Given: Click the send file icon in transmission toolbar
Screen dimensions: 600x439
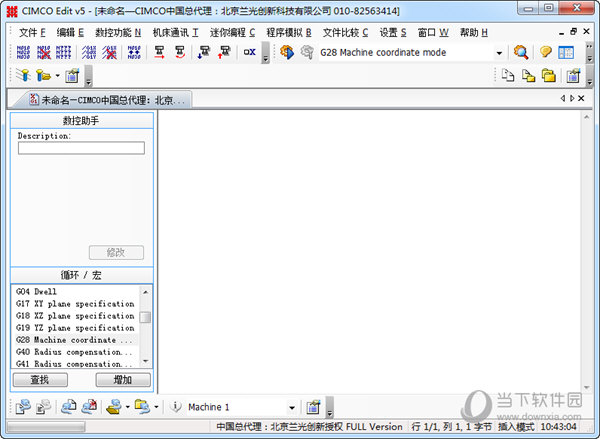Looking at the screenshot, I should (x=23, y=407).
